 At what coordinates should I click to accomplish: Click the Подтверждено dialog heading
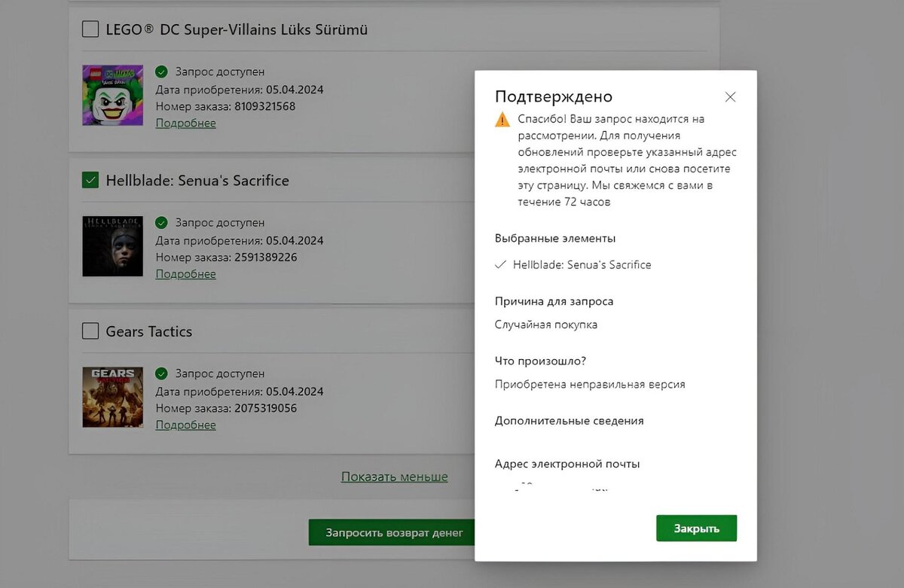[x=554, y=96]
